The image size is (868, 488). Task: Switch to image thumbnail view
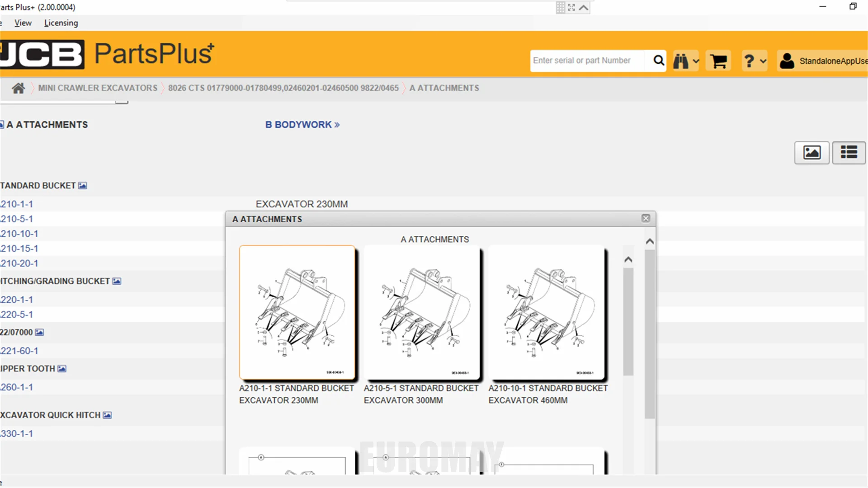click(x=811, y=153)
